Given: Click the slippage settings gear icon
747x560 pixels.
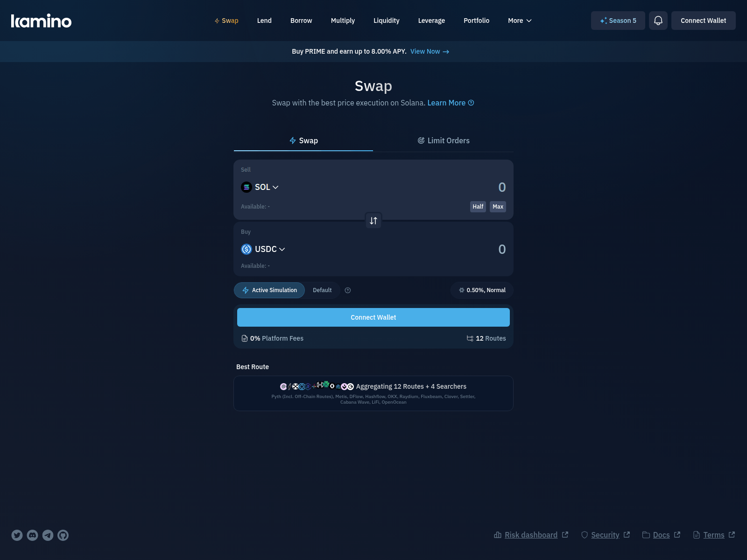Looking at the screenshot, I should pyautogui.click(x=462, y=290).
